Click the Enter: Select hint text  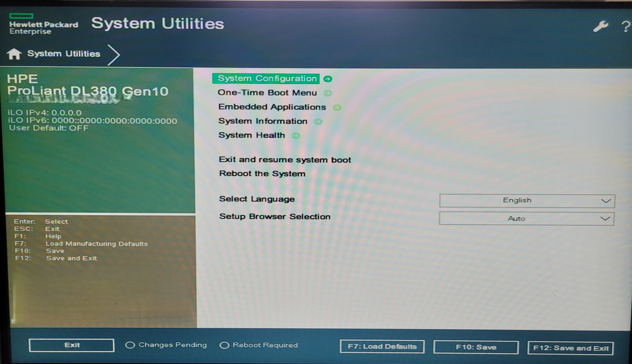(x=41, y=222)
